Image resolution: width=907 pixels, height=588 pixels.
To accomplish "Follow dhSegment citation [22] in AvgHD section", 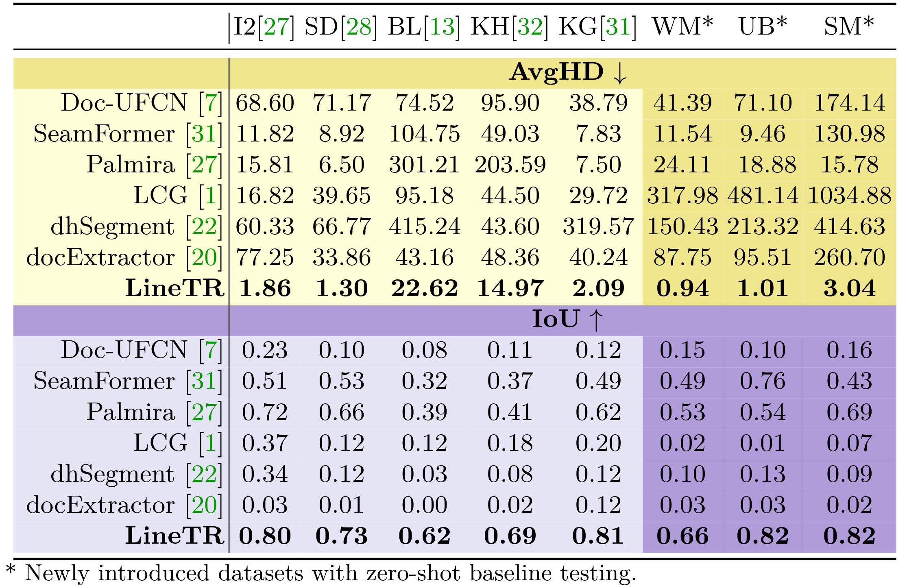I will (204, 226).
